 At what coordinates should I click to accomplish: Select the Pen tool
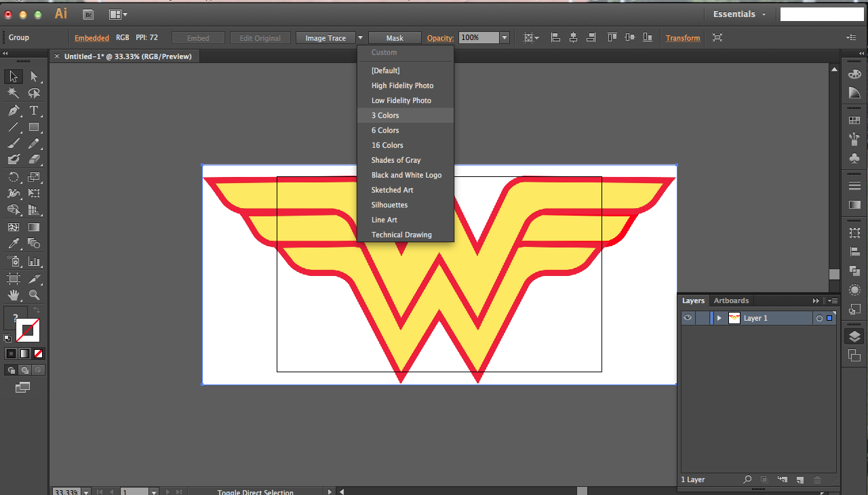pyautogui.click(x=14, y=111)
